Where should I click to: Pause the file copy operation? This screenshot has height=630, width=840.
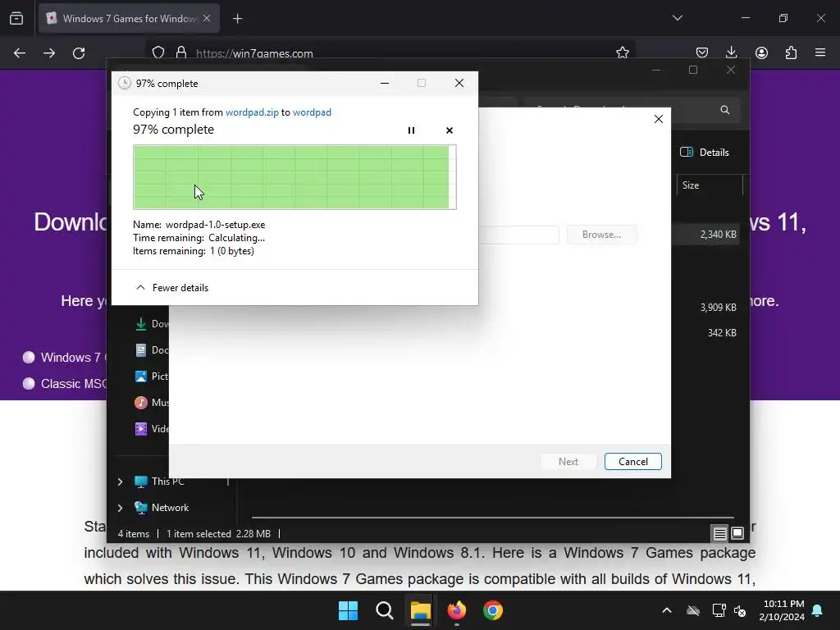tap(411, 130)
